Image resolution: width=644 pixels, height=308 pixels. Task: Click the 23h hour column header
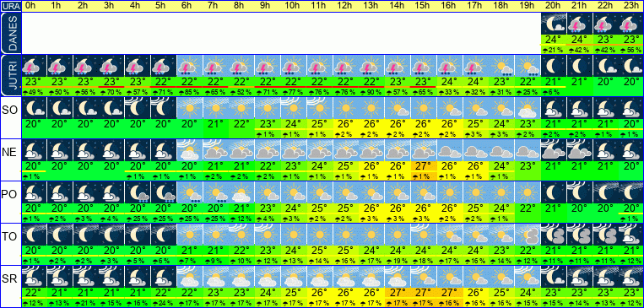click(x=631, y=6)
